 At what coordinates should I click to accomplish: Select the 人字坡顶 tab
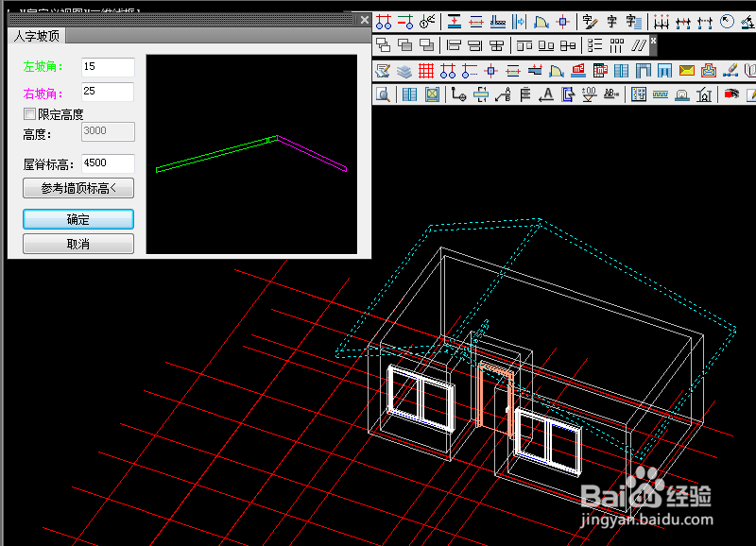pyautogui.click(x=37, y=36)
